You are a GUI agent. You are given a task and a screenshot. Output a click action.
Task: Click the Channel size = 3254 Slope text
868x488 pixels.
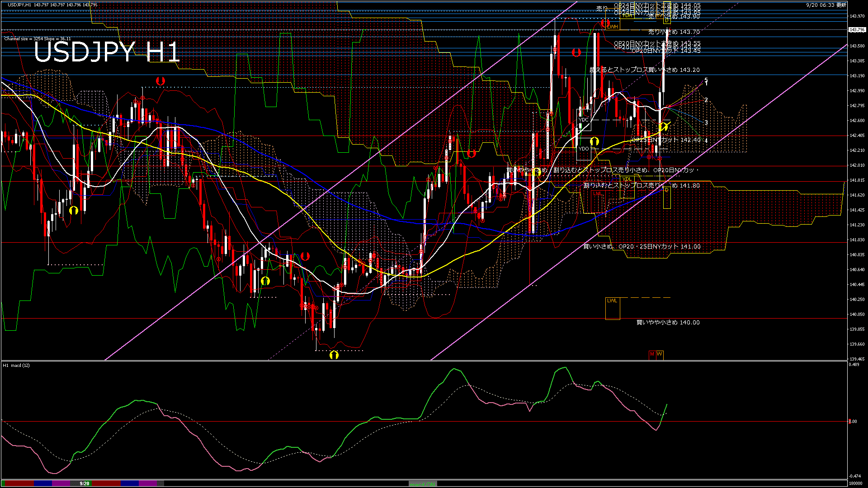point(38,39)
